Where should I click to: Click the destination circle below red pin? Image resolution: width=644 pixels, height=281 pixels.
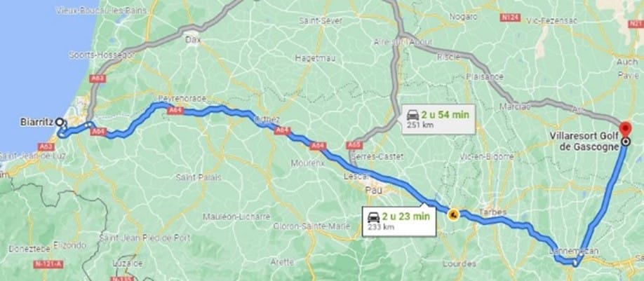(625, 142)
